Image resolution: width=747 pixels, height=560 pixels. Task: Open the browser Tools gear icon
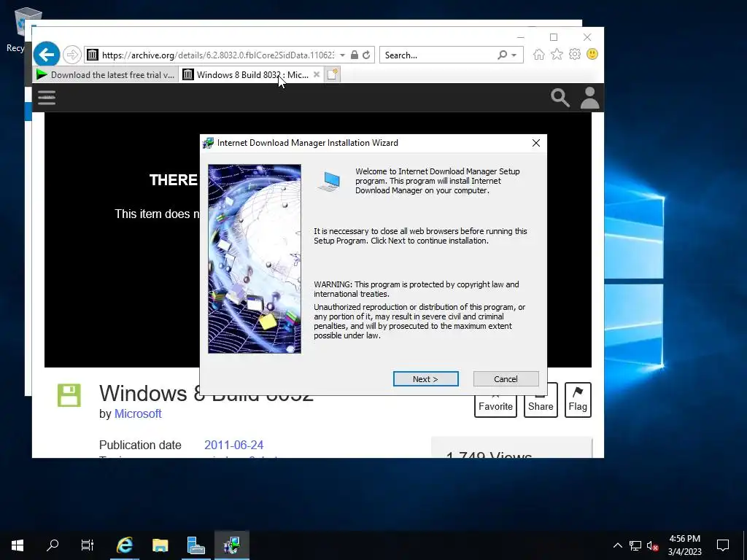point(575,54)
